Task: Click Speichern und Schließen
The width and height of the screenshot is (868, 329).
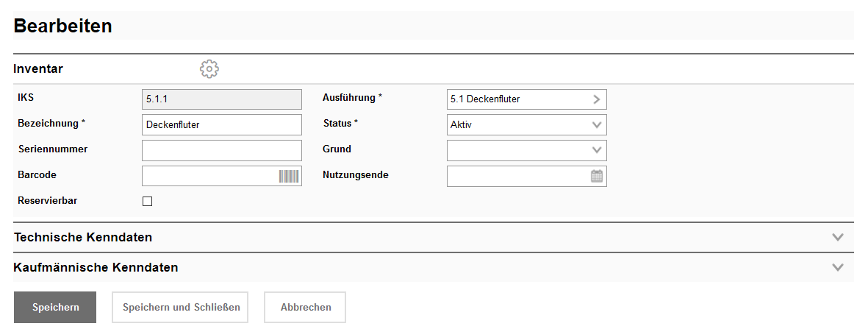Action: pos(181,308)
